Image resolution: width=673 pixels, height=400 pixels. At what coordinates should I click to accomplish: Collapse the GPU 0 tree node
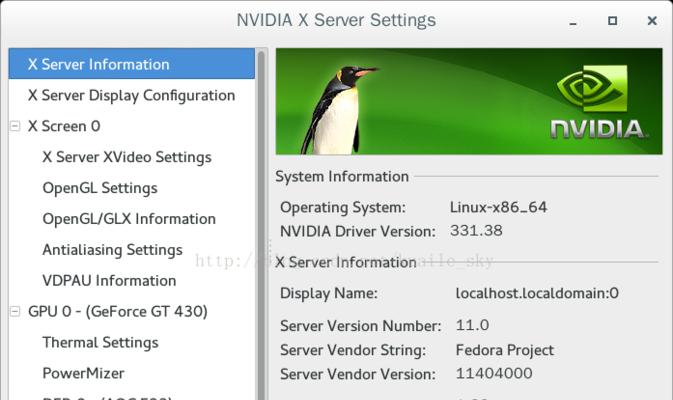pyautogui.click(x=15, y=312)
